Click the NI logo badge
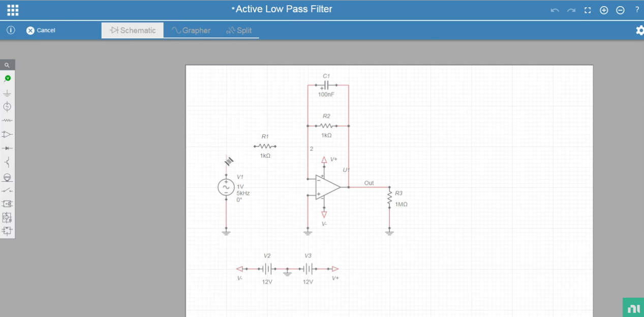 tap(633, 307)
